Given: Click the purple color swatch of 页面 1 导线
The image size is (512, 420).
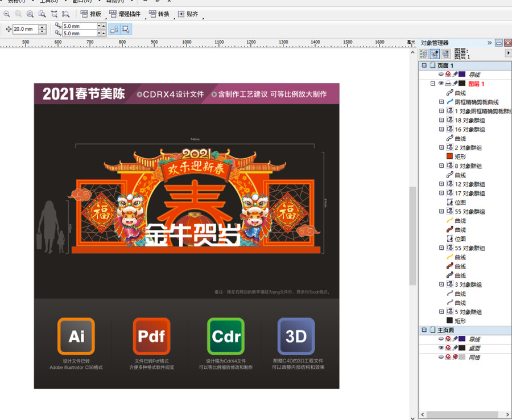Looking at the screenshot, I should (x=462, y=75).
